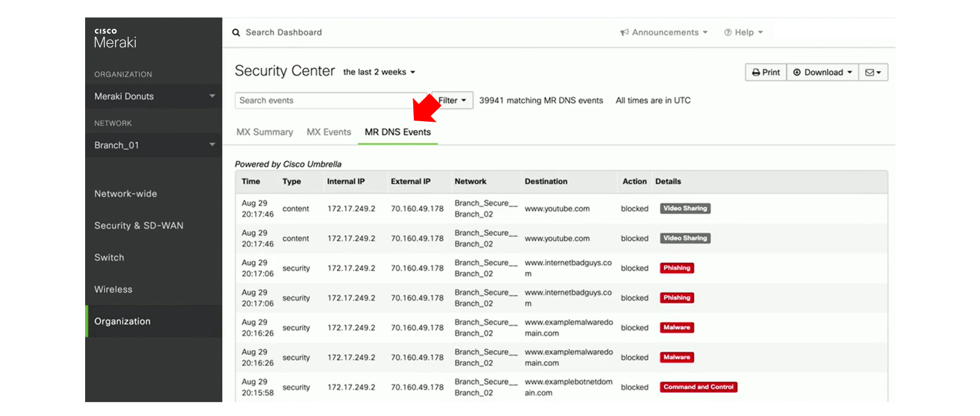Click the first Malware tag

[x=677, y=327]
